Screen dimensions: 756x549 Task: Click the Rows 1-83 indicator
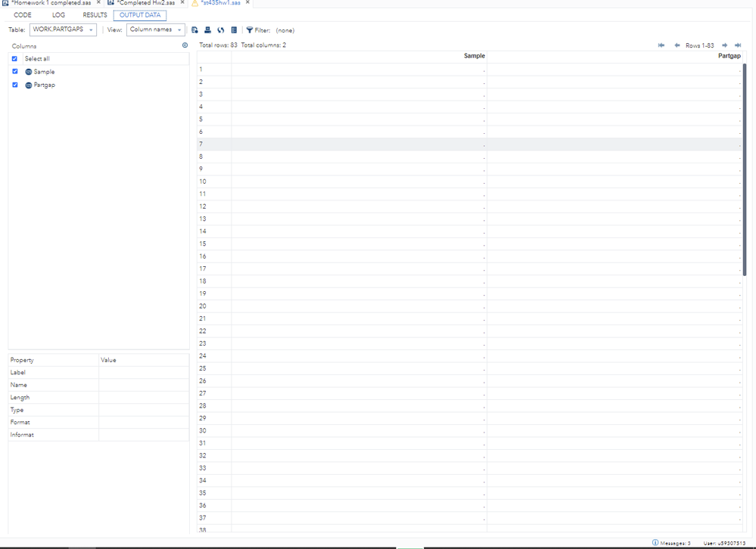[699, 45]
